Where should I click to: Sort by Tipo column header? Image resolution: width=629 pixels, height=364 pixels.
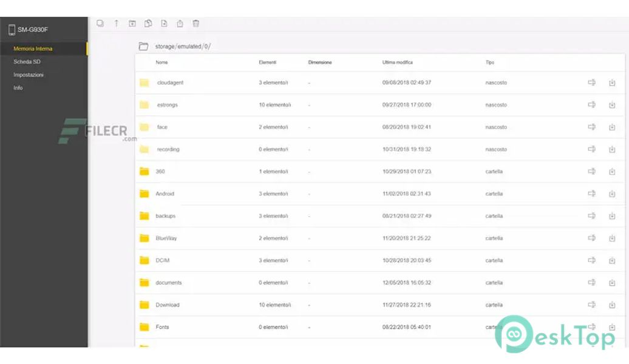point(490,62)
